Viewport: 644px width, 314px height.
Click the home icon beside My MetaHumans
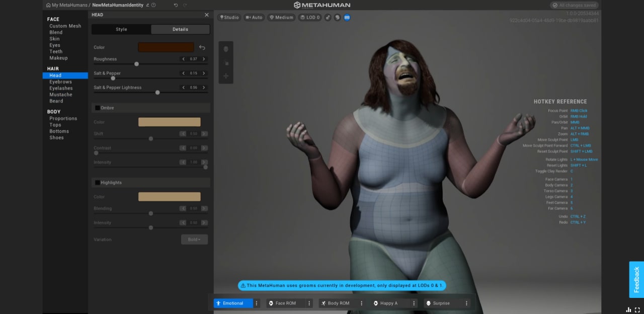[x=48, y=5]
